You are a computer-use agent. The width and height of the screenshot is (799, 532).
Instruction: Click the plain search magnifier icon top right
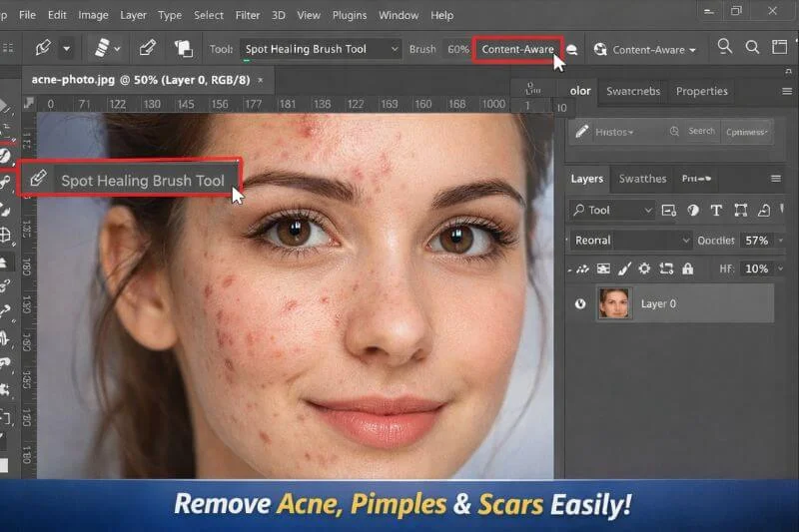click(752, 47)
